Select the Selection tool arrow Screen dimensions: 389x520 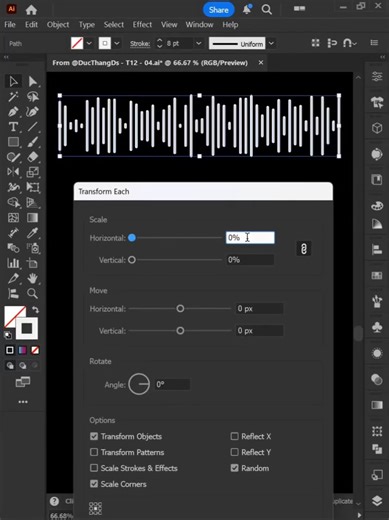(x=13, y=81)
